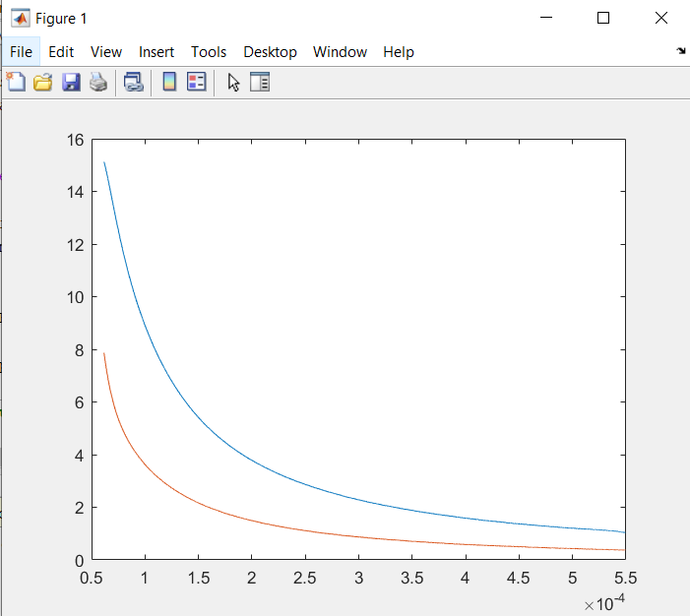Open the Window menu
This screenshot has height=616, width=690.
tap(340, 52)
